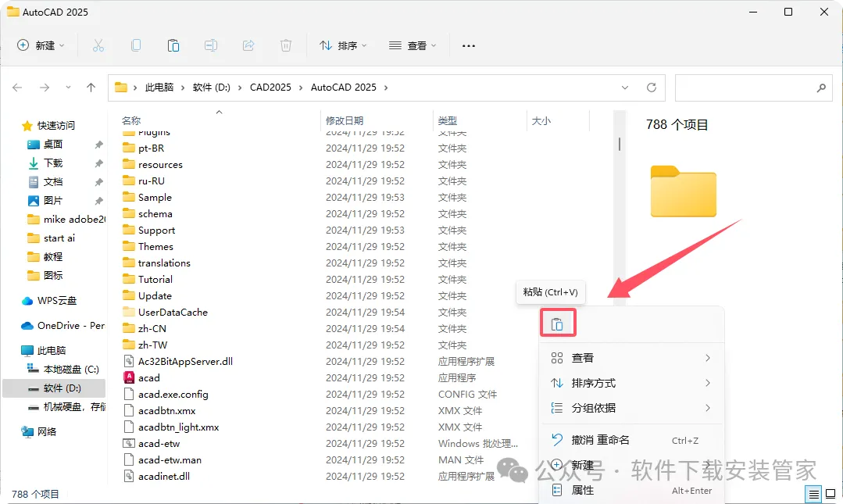The width and height of the screenshot is (843, 504).
Task: Select the UserDataCache folder
Action: pos(173,312)
